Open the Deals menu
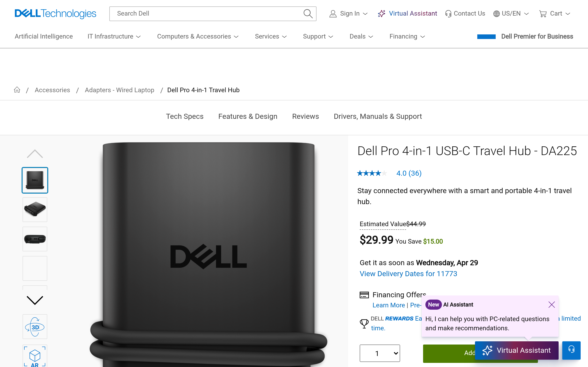The width and height of the screenshot is (588, 367). click(x=361, y=36)
